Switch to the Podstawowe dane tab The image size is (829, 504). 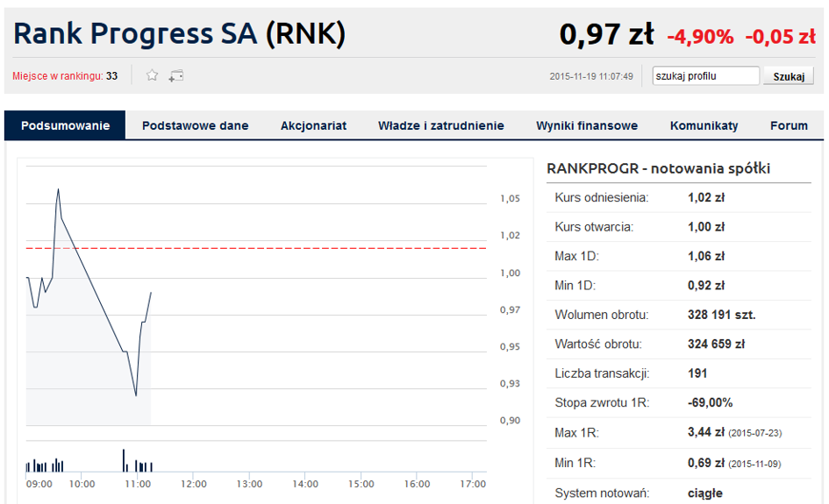(x=195, y=125)
